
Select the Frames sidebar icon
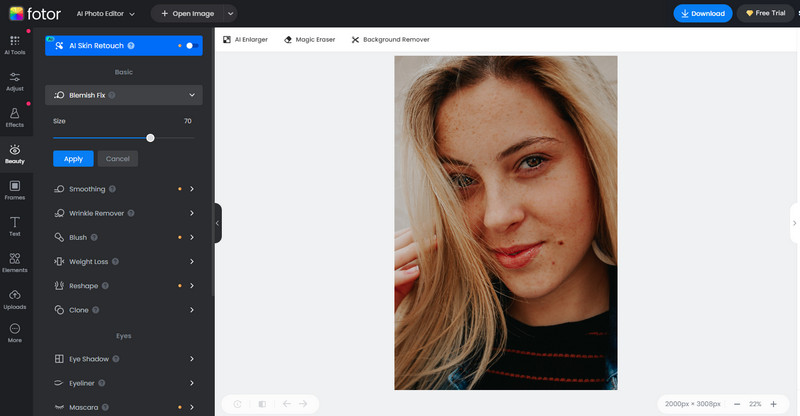coord(15,189)
